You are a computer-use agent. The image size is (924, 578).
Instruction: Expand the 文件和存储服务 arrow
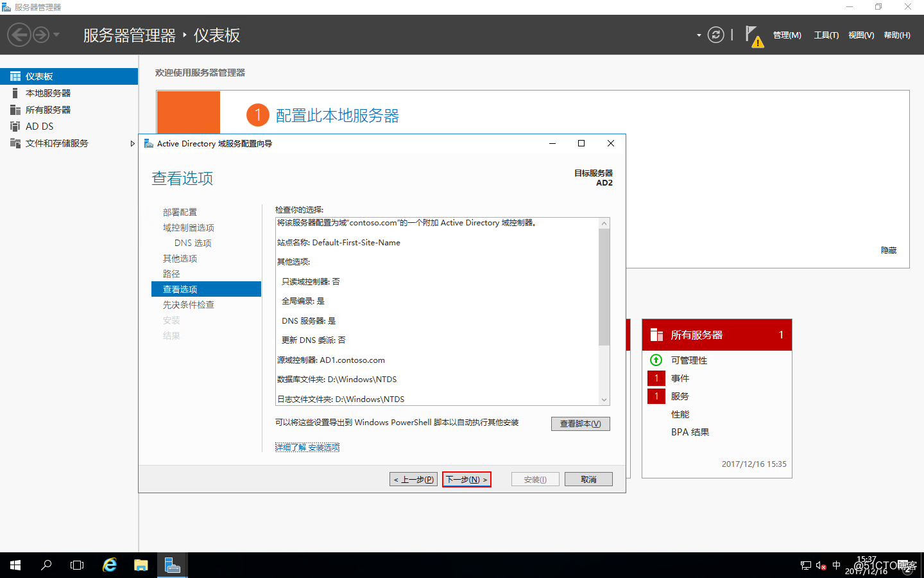click(132, 143)
